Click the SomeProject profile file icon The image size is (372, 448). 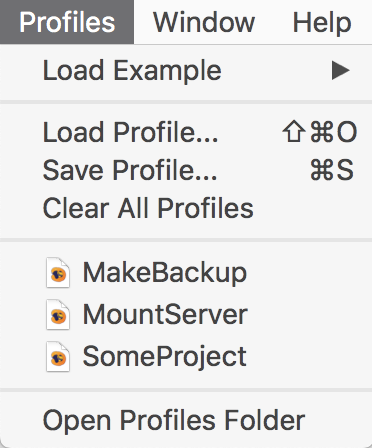click(x=58, y=357)
